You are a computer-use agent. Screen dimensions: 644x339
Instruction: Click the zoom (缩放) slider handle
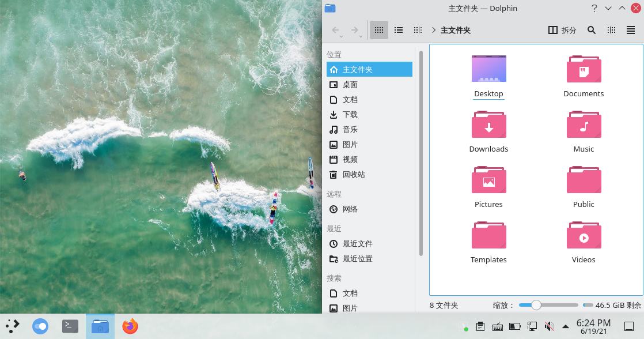click(536, 305)
